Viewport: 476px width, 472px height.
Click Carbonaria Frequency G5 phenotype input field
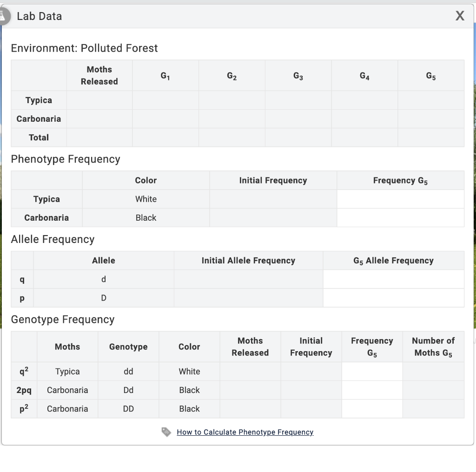click(400, 218)
